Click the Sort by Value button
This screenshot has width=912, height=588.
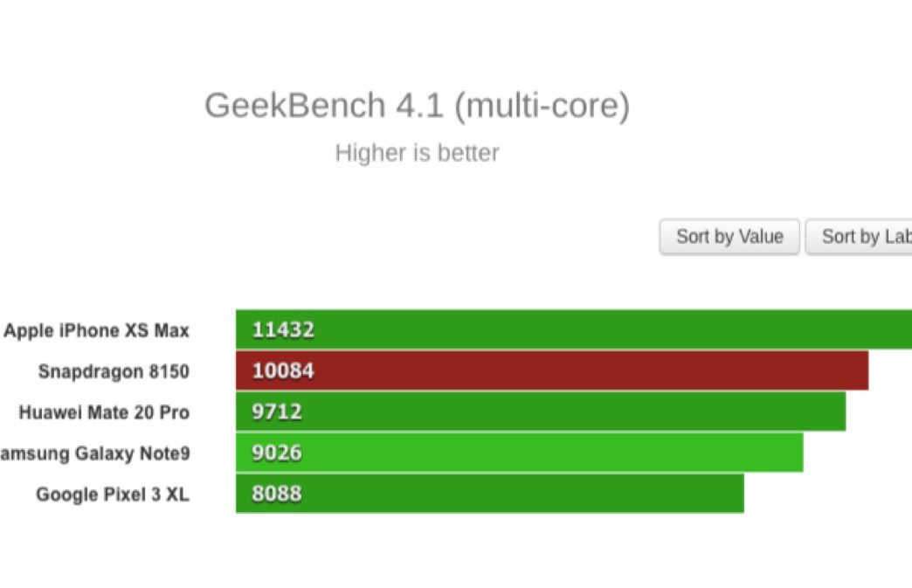(x=729, y=237)
